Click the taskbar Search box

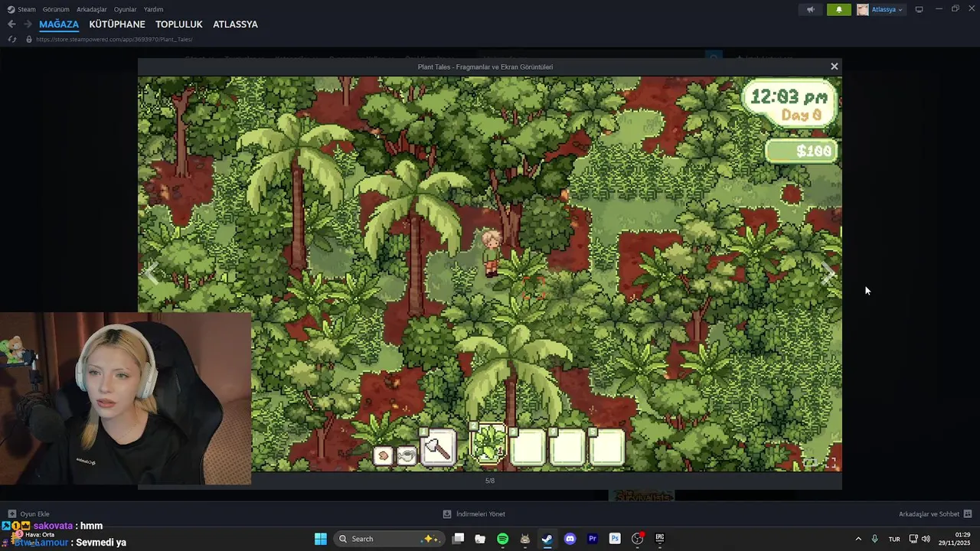pos(388,539)
